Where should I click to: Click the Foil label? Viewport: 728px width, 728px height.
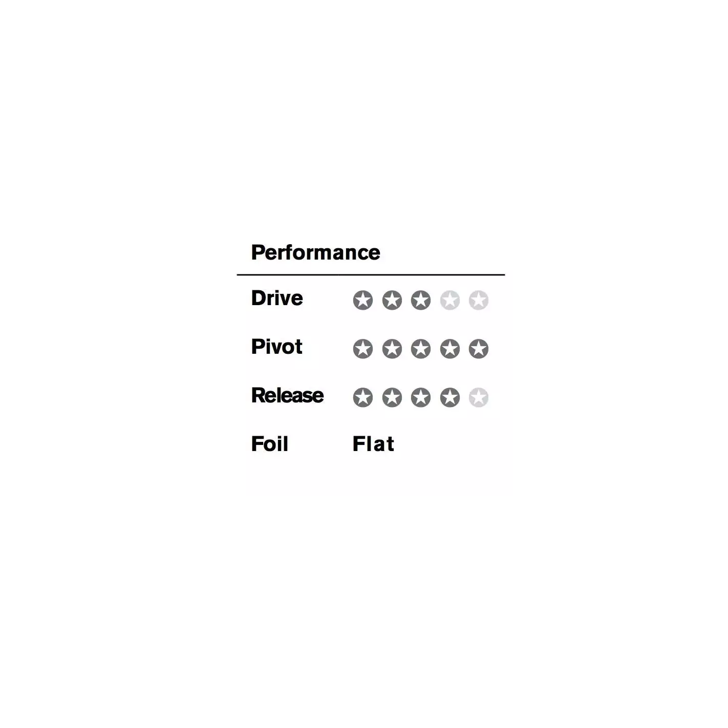click(270, 444)
